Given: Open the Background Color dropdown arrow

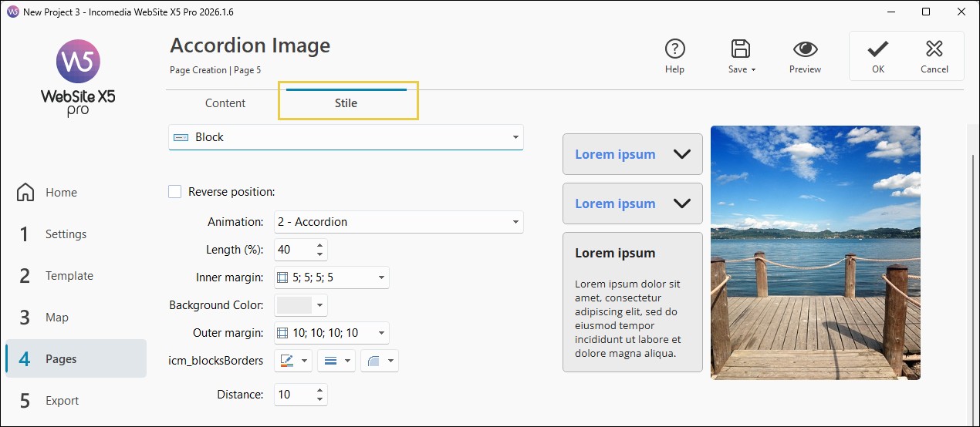Looking at the screenshot, I should click(x=320, y=305).
